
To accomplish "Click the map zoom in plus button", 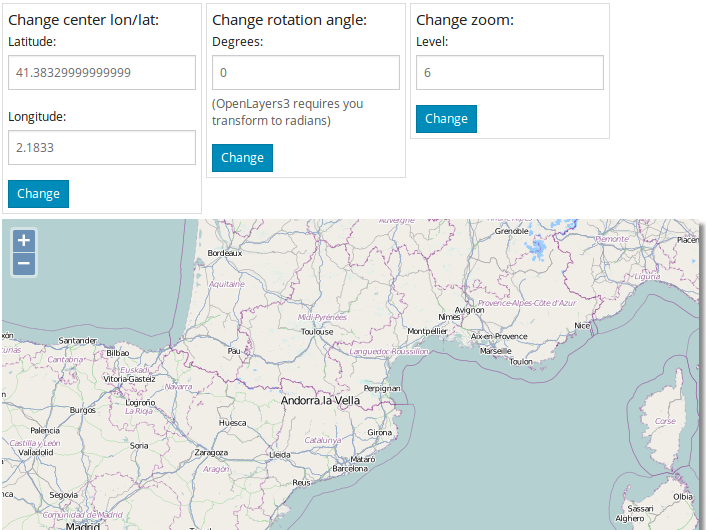I will tap(25, 240).
